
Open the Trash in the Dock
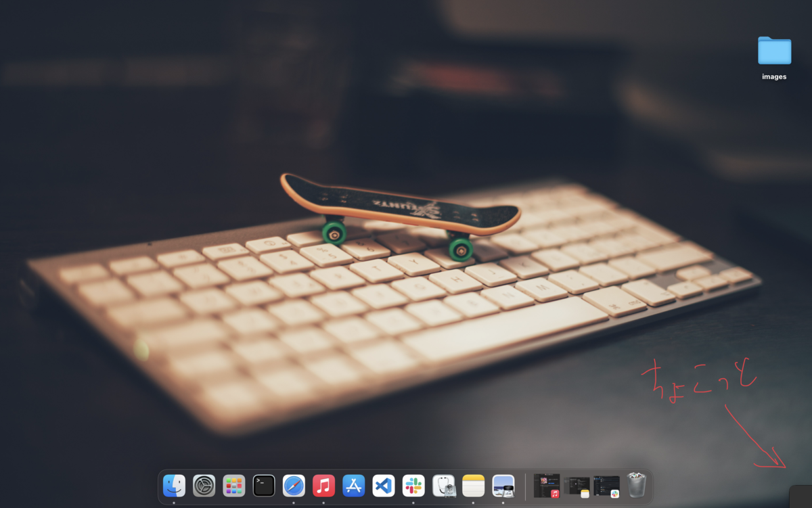tap(637, 485)
